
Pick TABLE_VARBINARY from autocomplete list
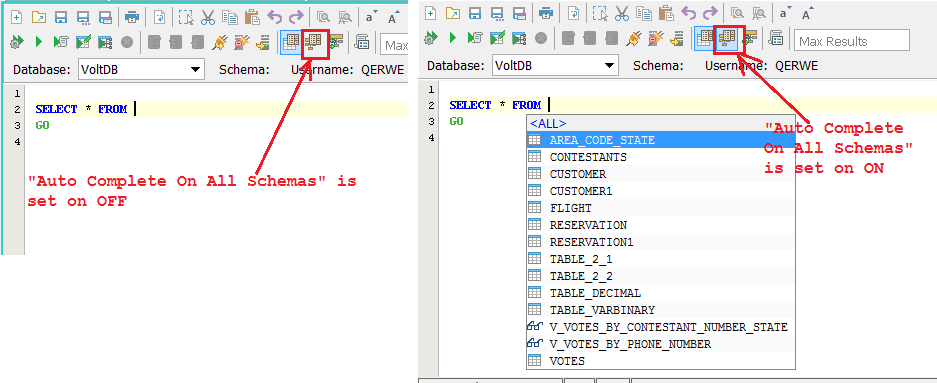click(x=660, y=310)
